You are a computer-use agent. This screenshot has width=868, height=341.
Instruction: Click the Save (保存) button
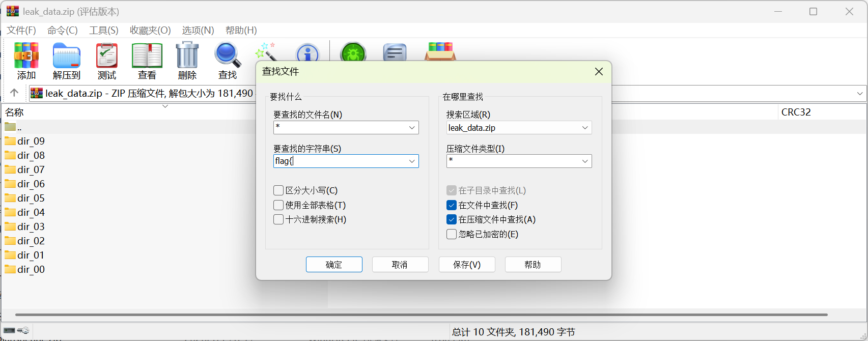click(467, 265)
